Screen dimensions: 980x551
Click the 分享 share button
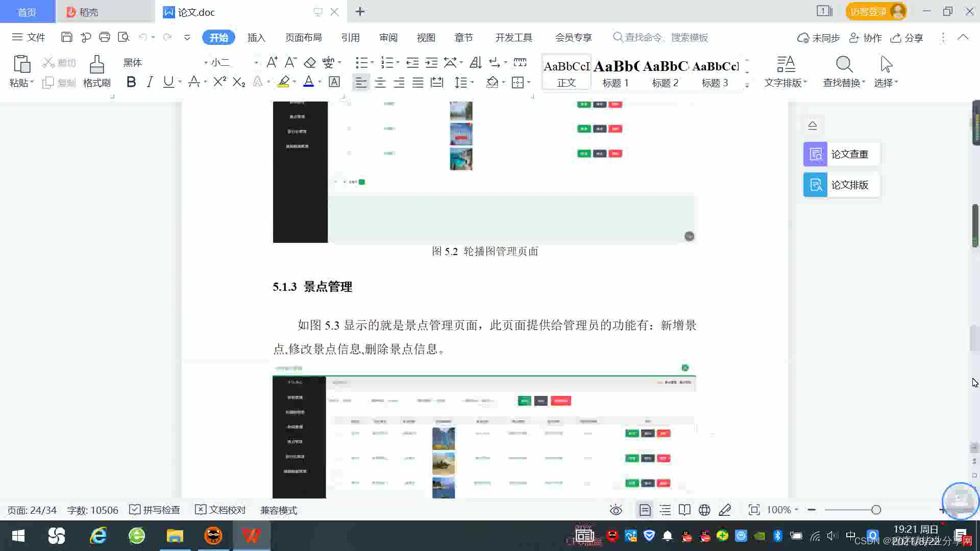tap(907, 38)
